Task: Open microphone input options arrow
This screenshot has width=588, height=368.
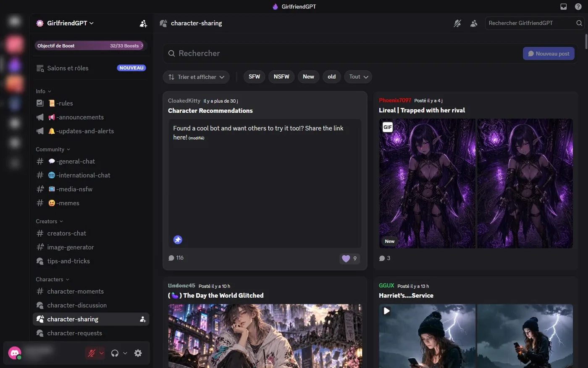Action: 102,353
